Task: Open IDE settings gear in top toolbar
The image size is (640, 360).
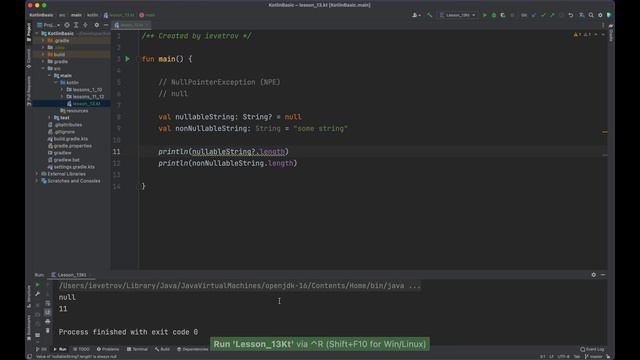Action: tap(600, 15)
